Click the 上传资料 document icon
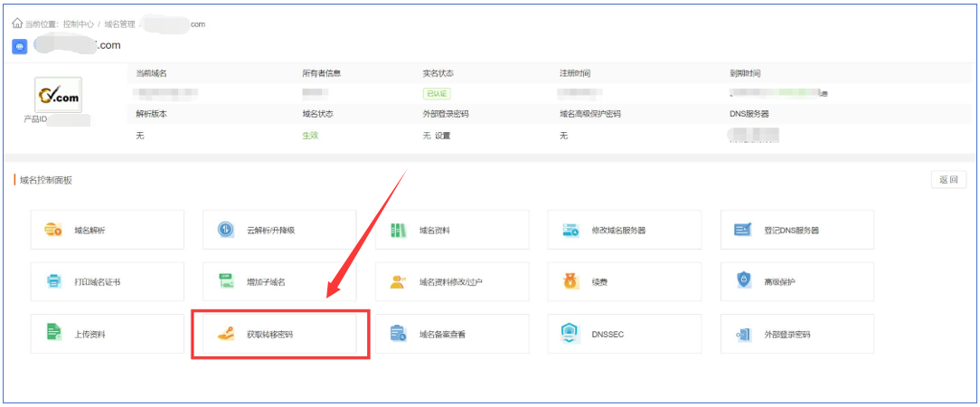Screen dimensions: 980x407 pyautogui.click(x=53, y=333)
